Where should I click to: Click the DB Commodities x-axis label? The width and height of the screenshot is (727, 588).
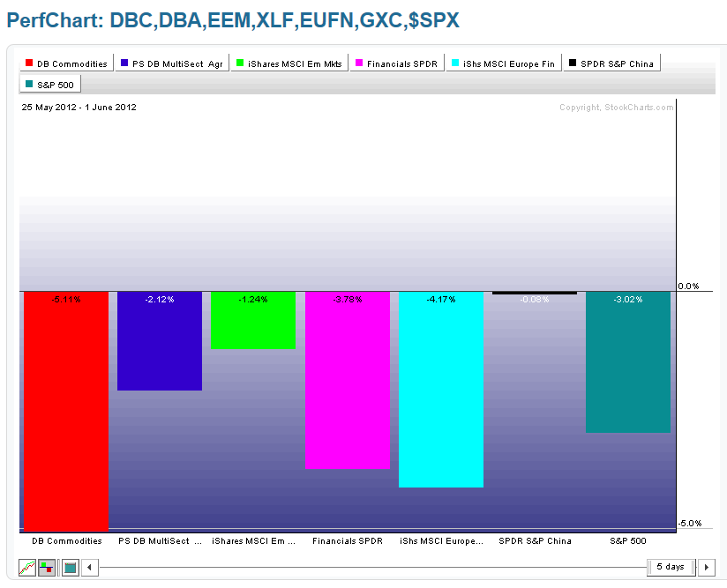coord(67,540)
